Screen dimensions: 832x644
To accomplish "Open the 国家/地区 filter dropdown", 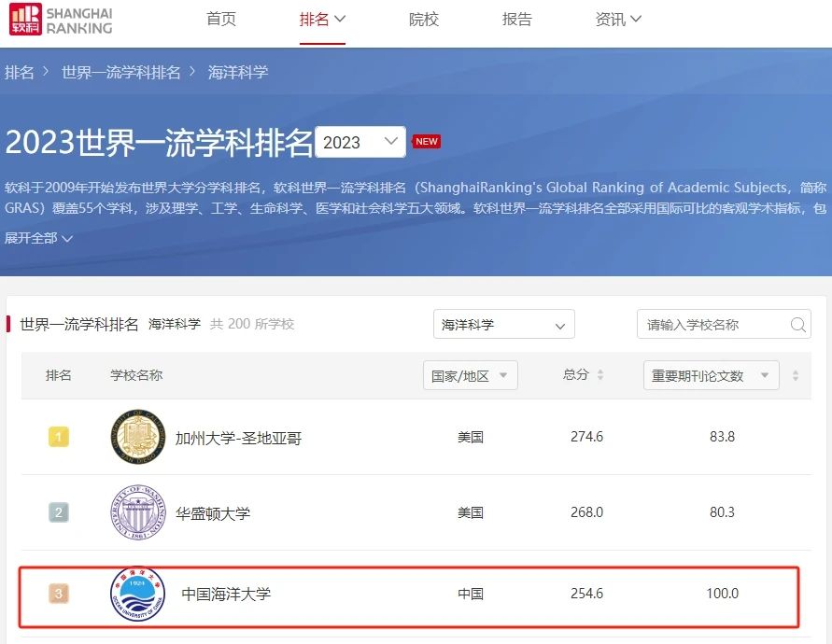I will click(470, 375).
